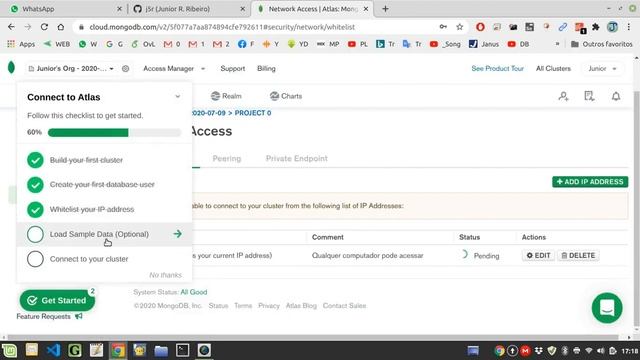Go back in browser history

(x=11, y=27)
